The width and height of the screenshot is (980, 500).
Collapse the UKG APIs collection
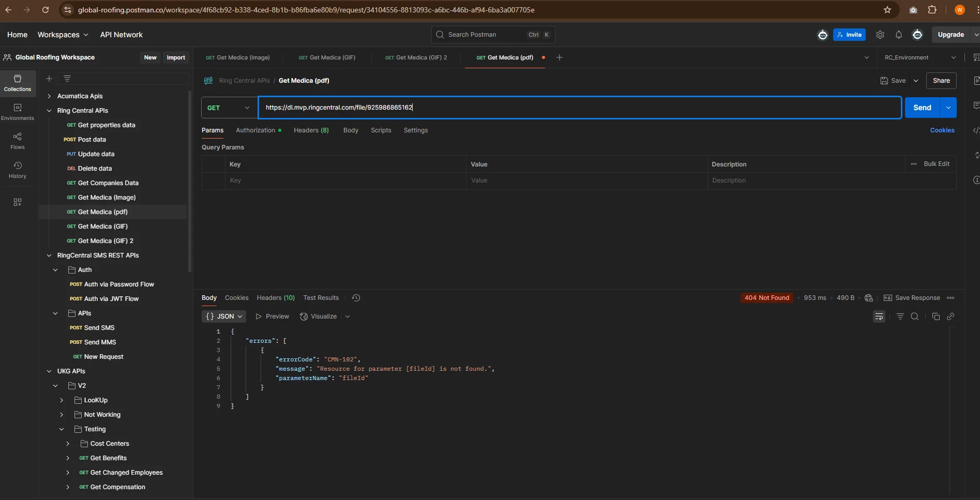point(49,371)
